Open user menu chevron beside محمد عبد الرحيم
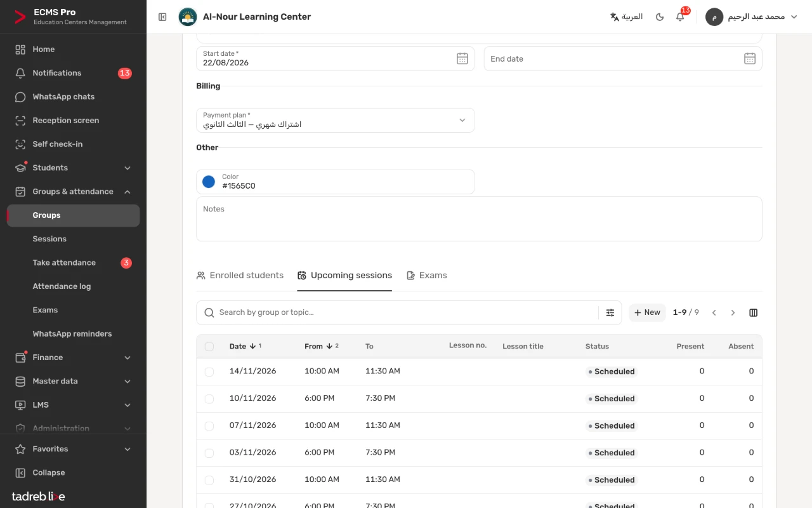Image resolution: width=812 pixels, height=508 pixels. (x=794, y=17)
